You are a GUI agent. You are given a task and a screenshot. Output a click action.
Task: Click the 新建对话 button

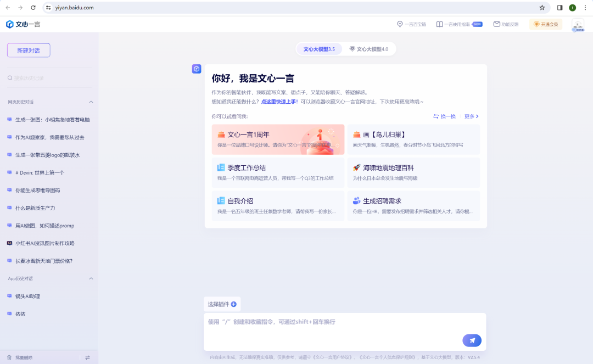tap(29, 51)
